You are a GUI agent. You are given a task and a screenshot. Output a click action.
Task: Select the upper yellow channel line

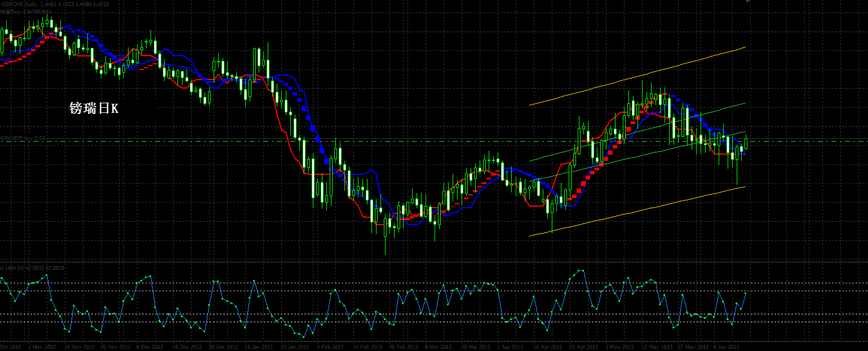point(637,77)
